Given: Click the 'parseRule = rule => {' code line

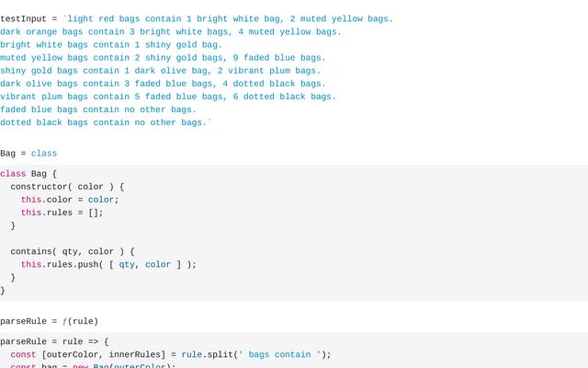Looking at the screenshot, I should pos(54,341).
